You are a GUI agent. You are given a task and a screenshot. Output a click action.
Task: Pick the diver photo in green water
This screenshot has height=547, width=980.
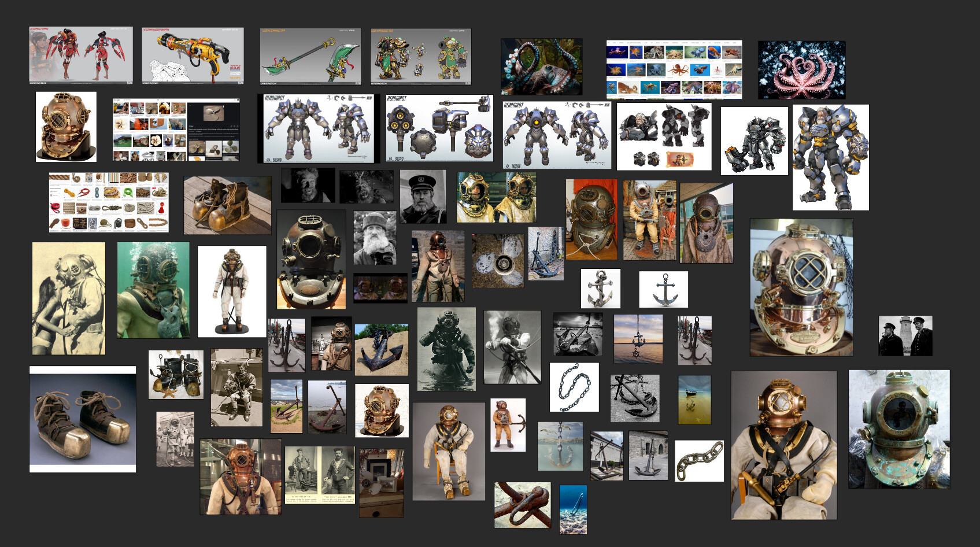click(153, 290)
